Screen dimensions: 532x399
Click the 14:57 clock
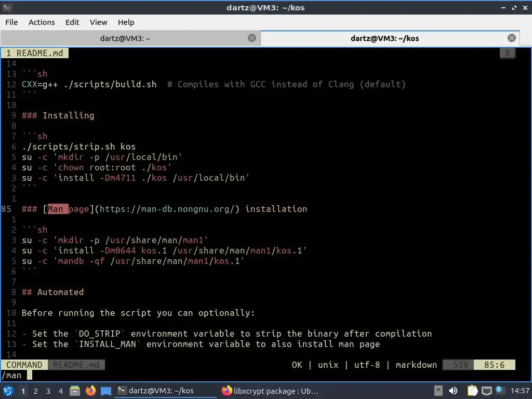(520, 391)
